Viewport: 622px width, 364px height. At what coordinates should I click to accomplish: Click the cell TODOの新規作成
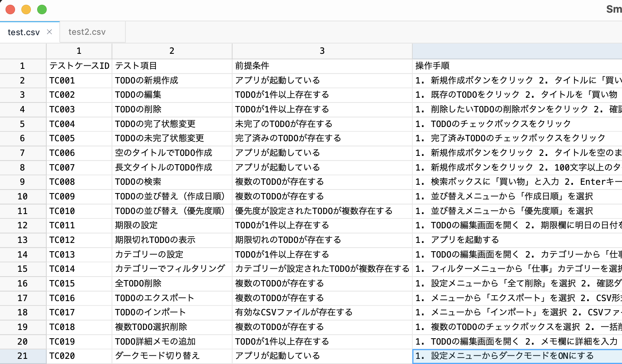point(172,81)
